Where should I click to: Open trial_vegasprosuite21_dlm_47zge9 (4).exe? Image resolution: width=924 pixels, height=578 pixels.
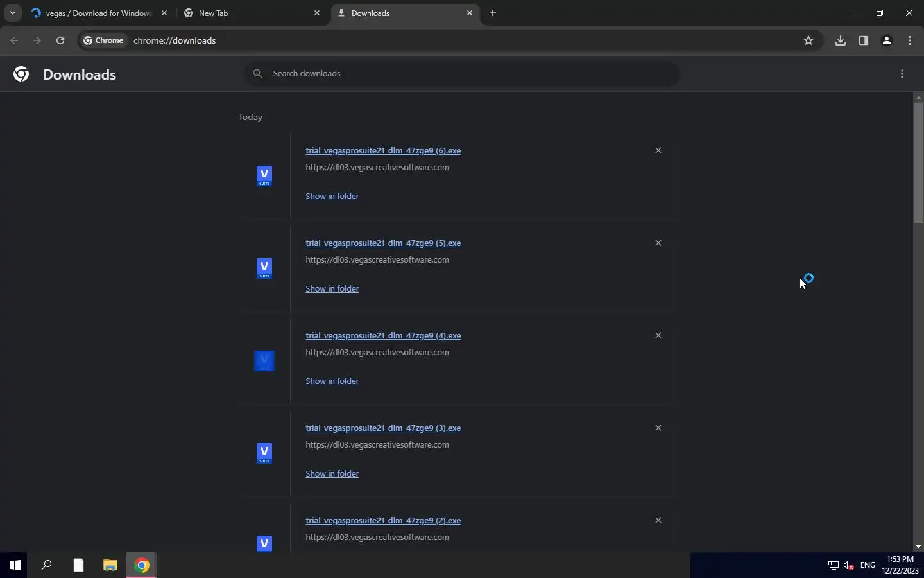click(383, 335)
